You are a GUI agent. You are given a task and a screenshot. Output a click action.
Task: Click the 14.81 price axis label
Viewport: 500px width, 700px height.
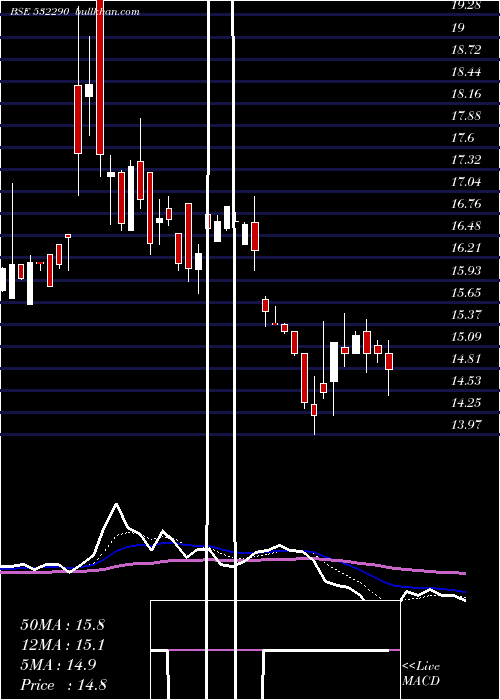tap(466, 358)
